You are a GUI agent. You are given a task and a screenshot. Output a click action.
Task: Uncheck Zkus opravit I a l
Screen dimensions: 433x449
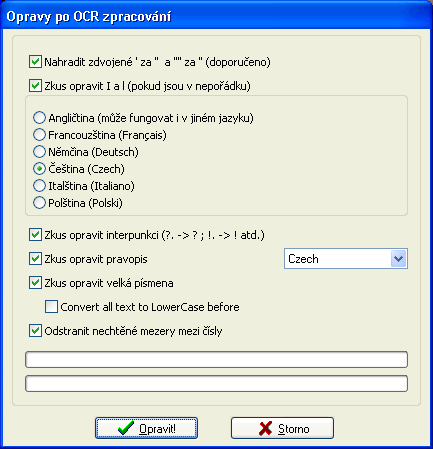pyautogui.click(x=35, y=86)
